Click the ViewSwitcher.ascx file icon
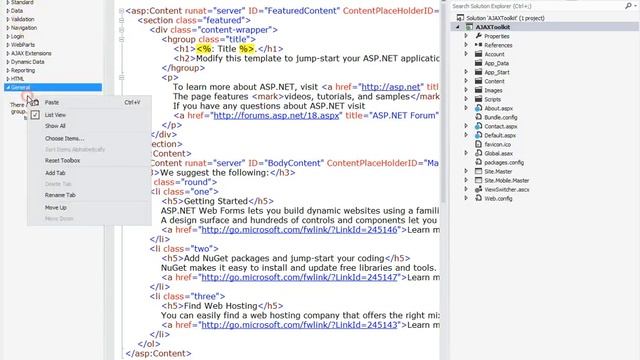 pyautogui.click(x=478, y=189)
